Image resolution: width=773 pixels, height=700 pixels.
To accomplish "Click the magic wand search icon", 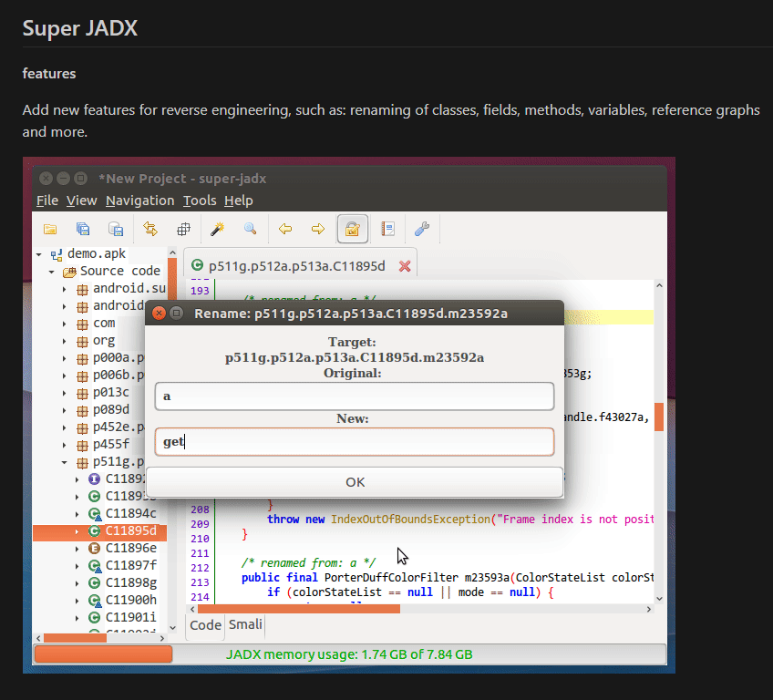I will point(217,229).
